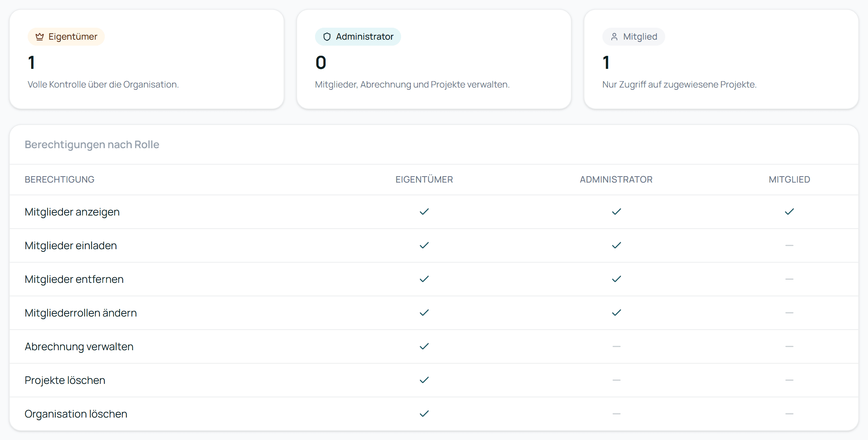Click the EIGENTÜMER column header
This screenshot has width=868, height=440.
(x=424, y=180)
